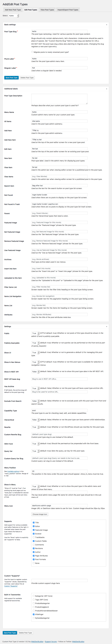112x644 pixels.
Task: Open the Hierarchical setting dropdown
Action: pos(35,420)
